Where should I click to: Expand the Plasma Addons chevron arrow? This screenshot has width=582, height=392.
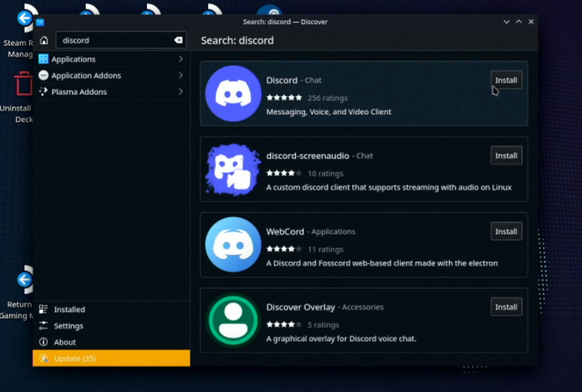click(181, 92)
